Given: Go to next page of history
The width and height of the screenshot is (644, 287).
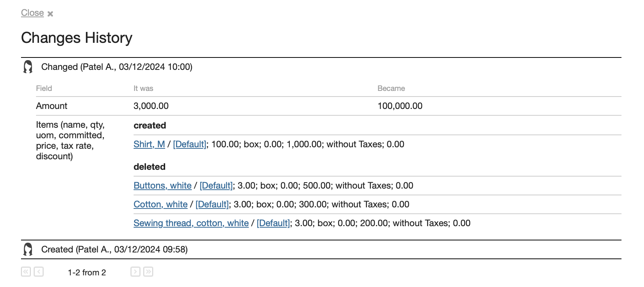Looking at the screenshot, I should click(135, 272).
